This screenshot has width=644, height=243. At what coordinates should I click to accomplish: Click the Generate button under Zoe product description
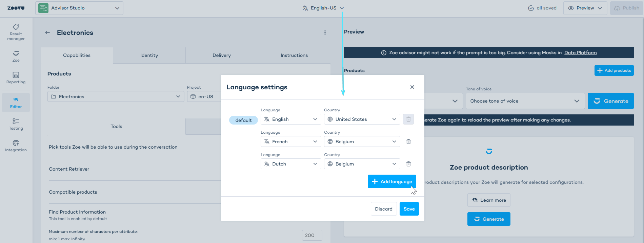489,219
